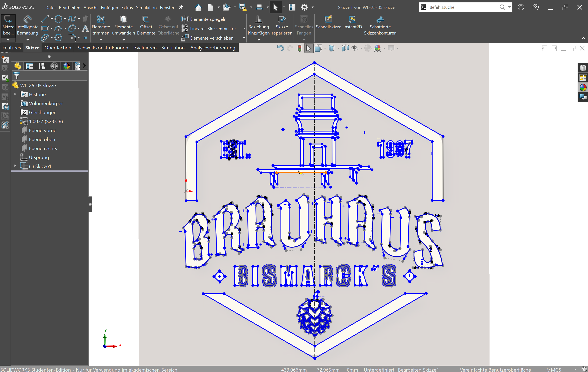
Task: Click Elemente verschieben
Action: point(208,38)
